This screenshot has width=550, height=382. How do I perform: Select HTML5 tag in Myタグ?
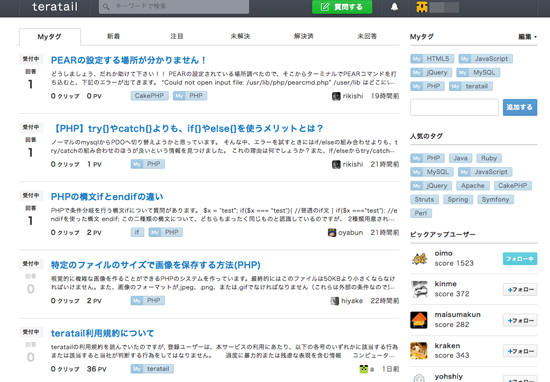pyautogui.click(x=432, y=59)
